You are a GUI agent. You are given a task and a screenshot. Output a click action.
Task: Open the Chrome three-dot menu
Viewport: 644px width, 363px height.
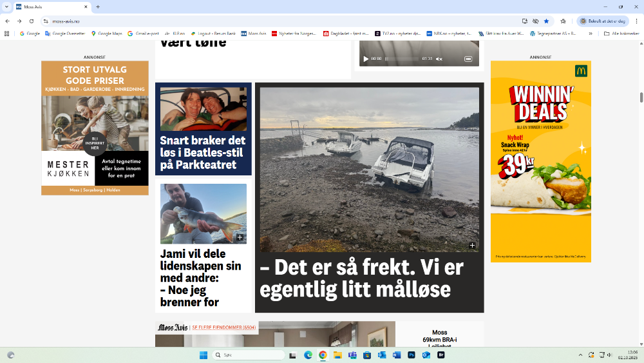coord(636,21)
